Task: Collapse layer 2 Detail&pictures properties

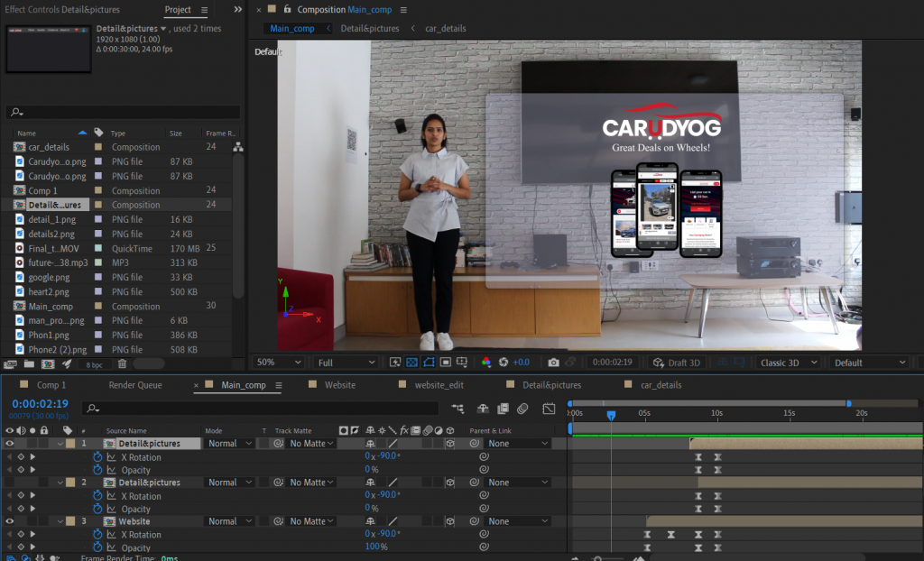Action: pyautogui.click(x=60, y=483)
